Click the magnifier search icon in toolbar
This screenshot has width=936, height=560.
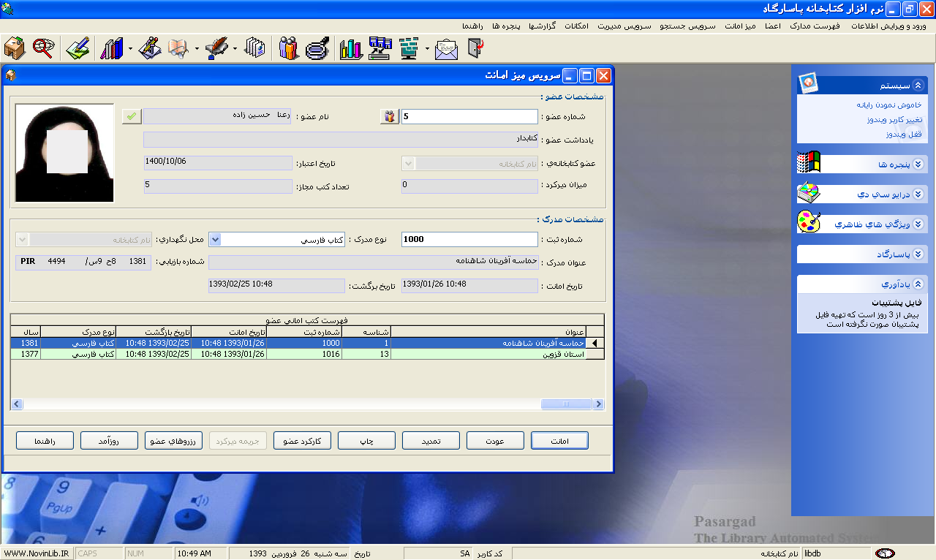click(x=43, y=48)
